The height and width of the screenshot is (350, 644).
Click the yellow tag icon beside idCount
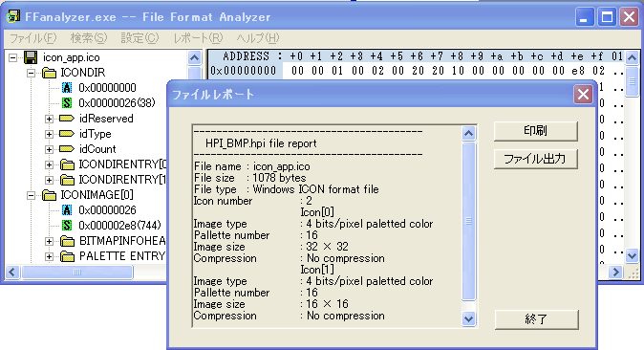click(67, 149)
